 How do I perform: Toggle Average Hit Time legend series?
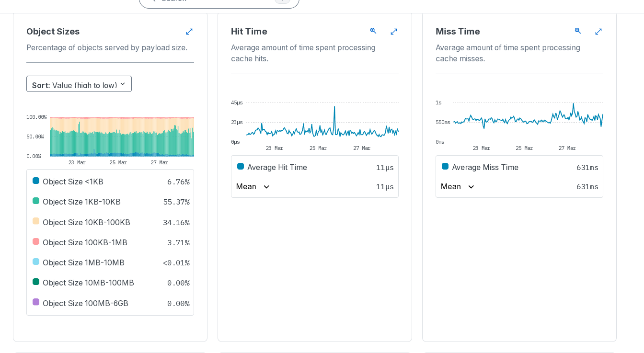(277, 167)
